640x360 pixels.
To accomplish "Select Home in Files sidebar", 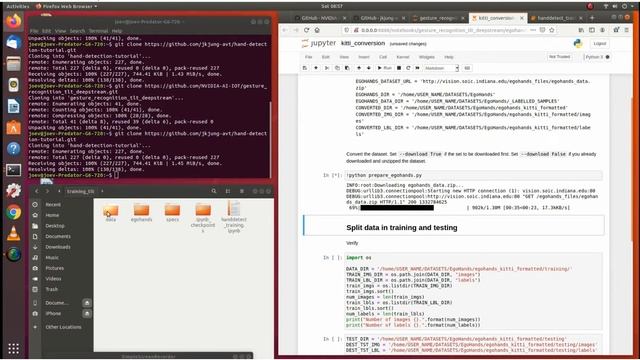I will (52, 215).
